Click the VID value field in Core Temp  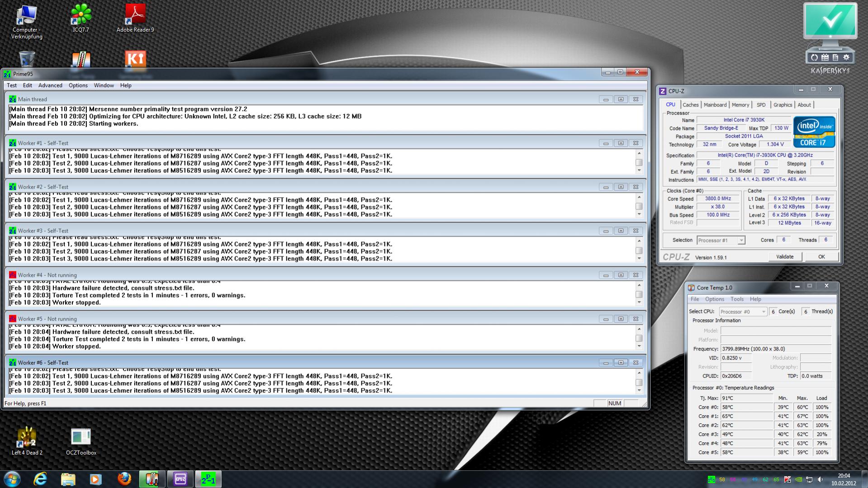(736, 358)
